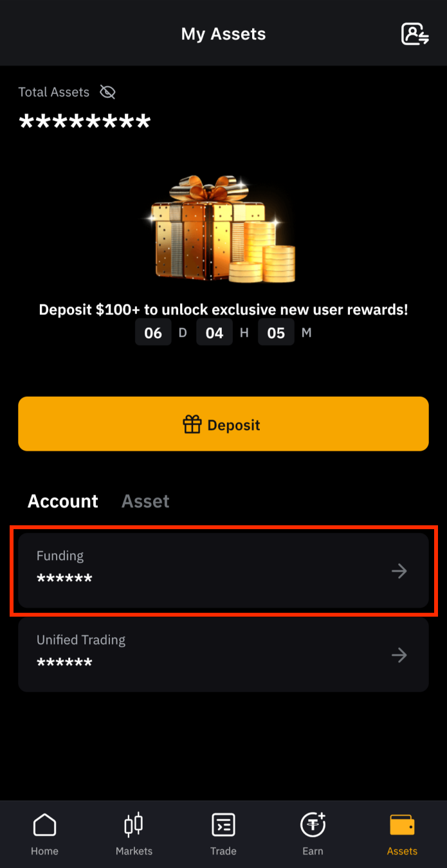Click the gift icon on Deposit button
The image size is (447, 868).
(x=192, y=424)
